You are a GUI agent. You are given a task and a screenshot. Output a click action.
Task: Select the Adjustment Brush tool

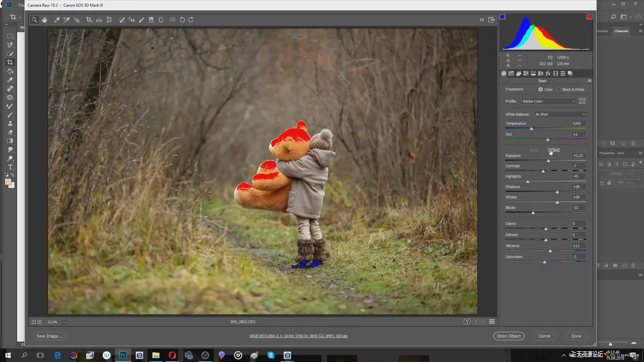point(142,20)
